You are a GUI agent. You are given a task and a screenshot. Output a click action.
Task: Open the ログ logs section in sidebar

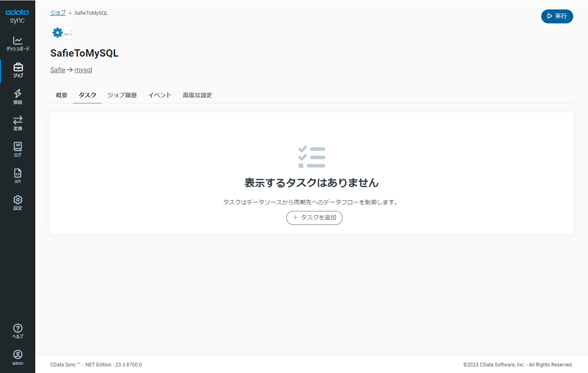18,150
